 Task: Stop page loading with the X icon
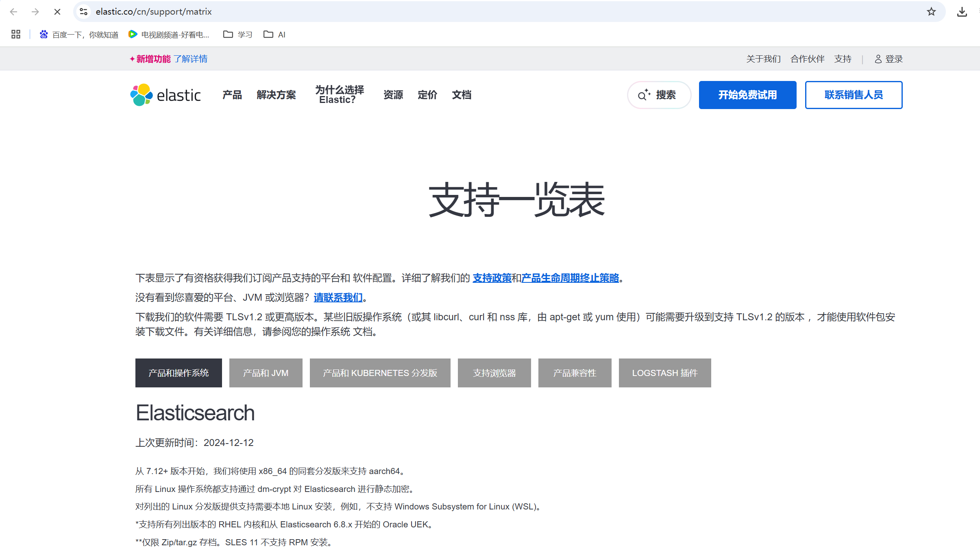[x=57, y=12]
